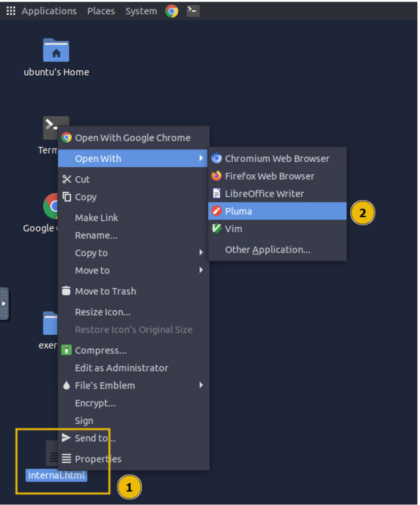Click the trash can icon

(x=66, y=291)
